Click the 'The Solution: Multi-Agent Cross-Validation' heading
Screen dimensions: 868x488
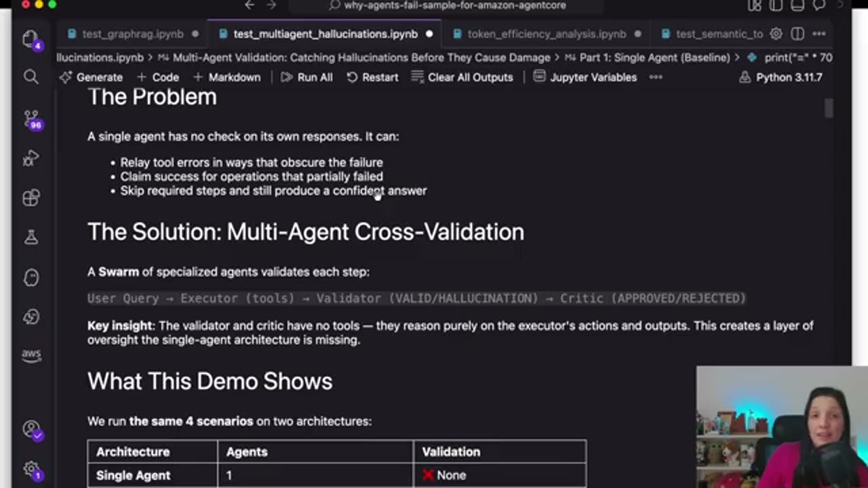tap(306, 232)
